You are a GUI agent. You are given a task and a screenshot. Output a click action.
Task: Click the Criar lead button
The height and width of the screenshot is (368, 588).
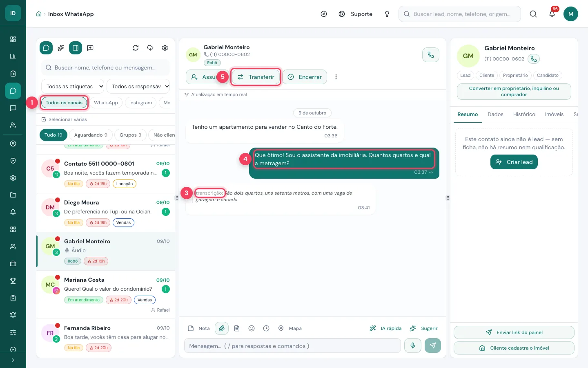point(514,162)
